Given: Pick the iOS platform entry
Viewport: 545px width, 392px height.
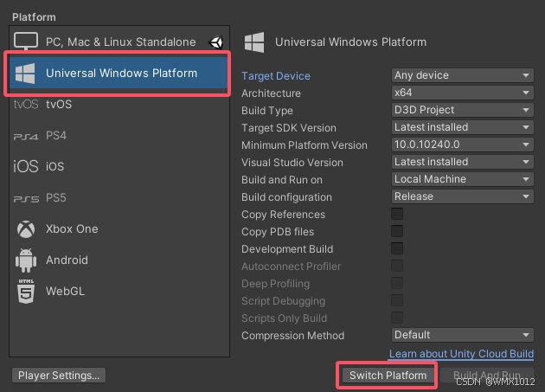Looking at the screenshot, I should coord(119,167).
